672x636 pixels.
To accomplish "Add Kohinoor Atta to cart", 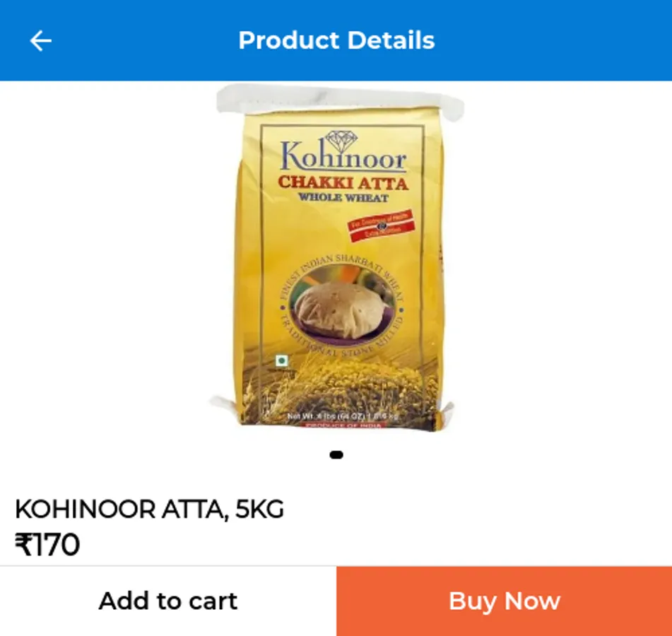I will 168,601.
